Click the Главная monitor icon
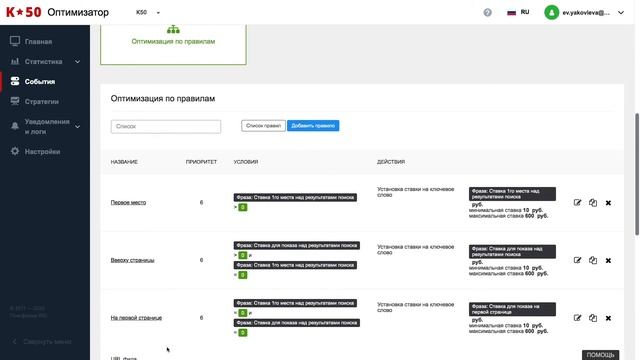This screenshot has height=360, width=640. click(x=15, y=41)
